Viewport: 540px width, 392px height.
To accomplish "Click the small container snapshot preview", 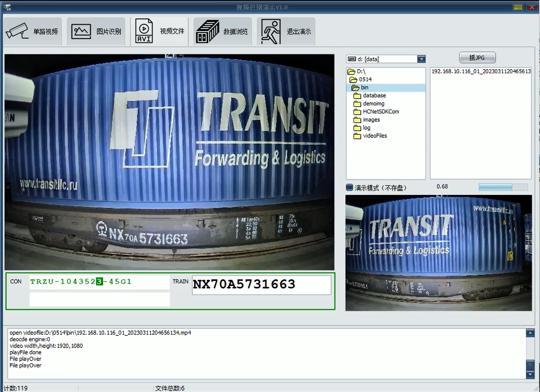I will click(x=438, y=253).
